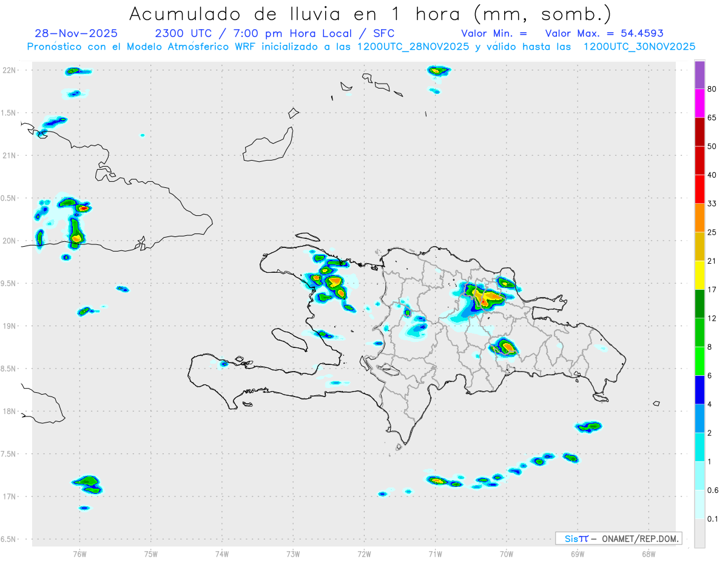Pick the pale cyan 0.6–1 legend band

click(x=699, y=475)
